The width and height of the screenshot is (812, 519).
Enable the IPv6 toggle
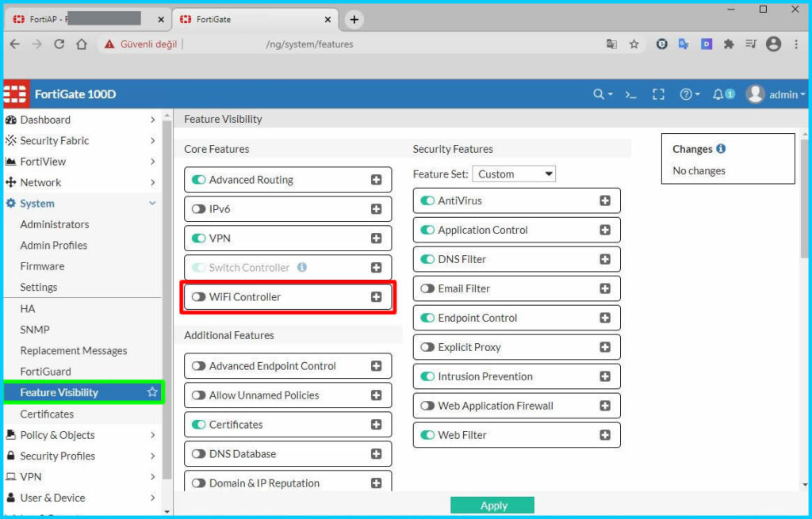pos(199,209)
